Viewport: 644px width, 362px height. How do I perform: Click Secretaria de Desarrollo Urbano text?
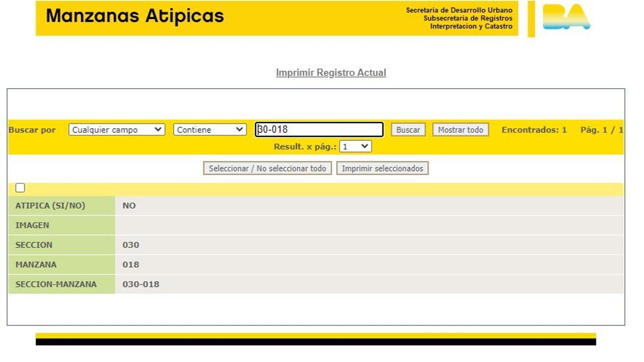tap(459, 10)
